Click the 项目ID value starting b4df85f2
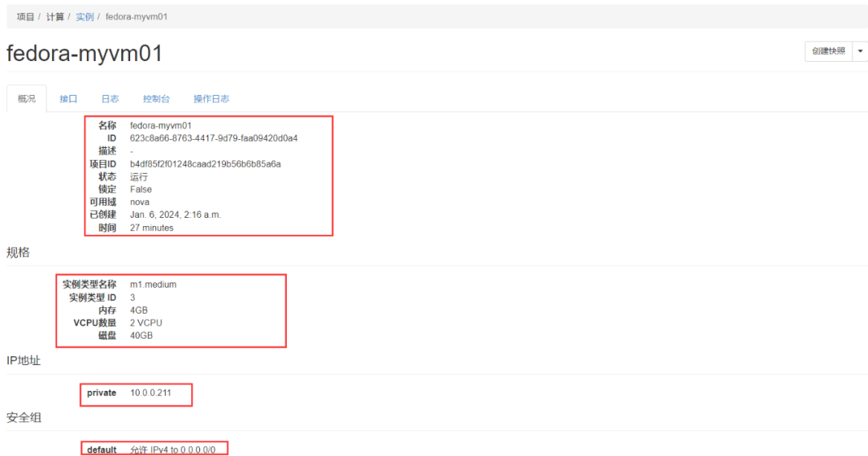The width and height of the screenshot is (868, 456). [205, 164]
